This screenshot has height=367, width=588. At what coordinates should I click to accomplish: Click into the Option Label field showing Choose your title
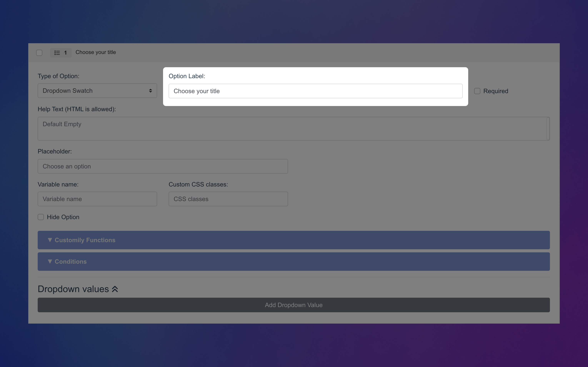click(x=315, y=91)
